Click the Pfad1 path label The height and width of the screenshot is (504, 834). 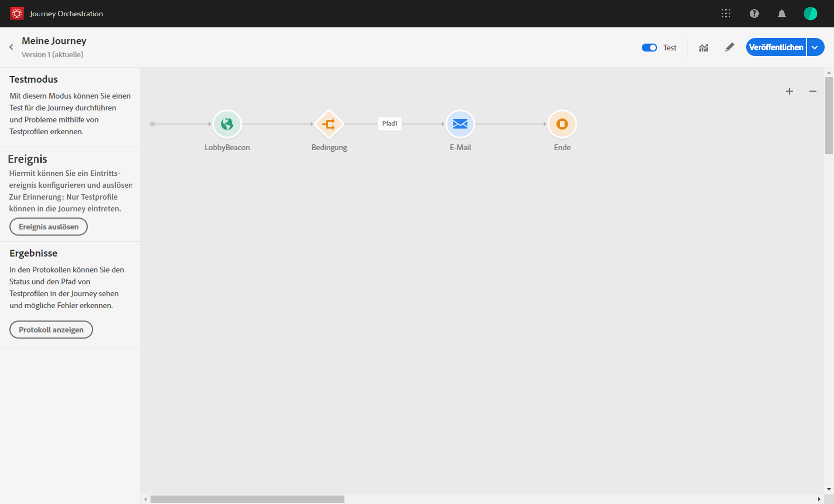pyautogui.click(x=389, y=124)
